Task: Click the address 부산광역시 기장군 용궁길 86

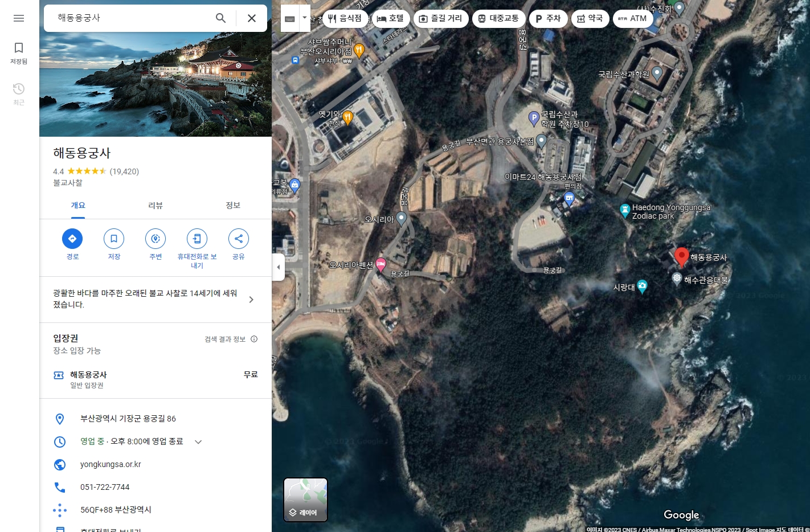Action: tap(128, 419)
